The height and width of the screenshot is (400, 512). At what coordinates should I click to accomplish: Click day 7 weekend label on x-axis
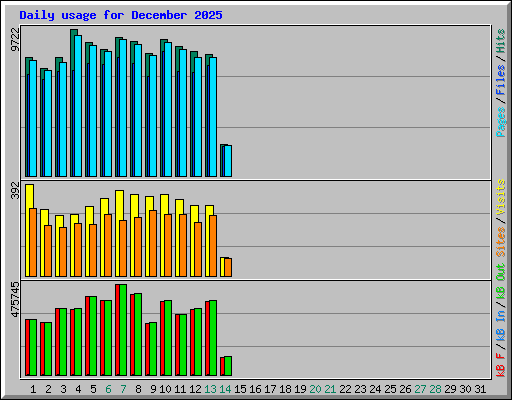(123, 389)
